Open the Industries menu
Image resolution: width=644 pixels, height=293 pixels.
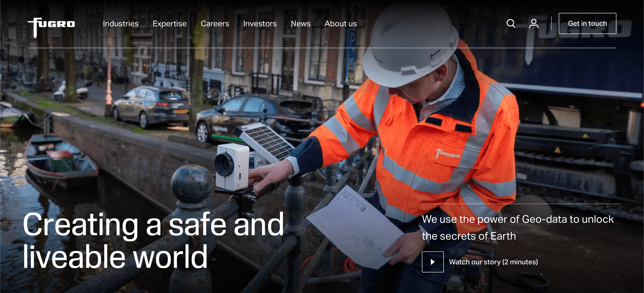click(x=120, y=23)
